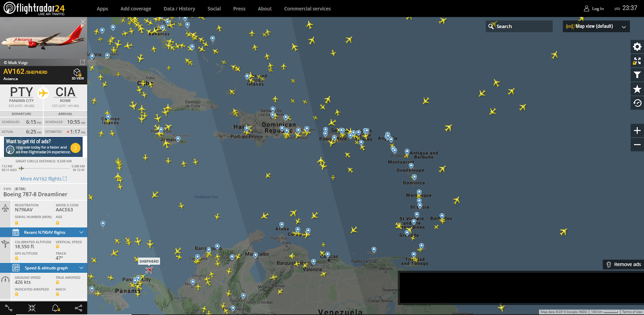The height and width of the screenshot is (315, 644).
Task: Click the selected red SHEPHERD aircraft
Action: tap(149, 270)
